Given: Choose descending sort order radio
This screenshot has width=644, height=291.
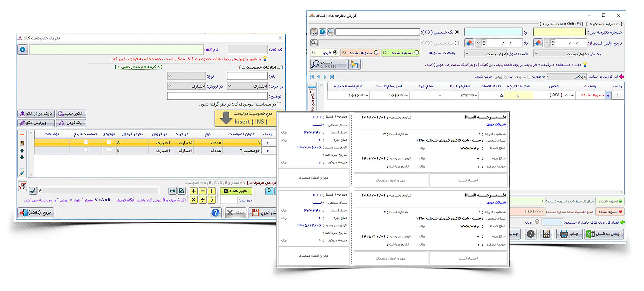Looking at the screenshot, I should (x=506, y=77).
